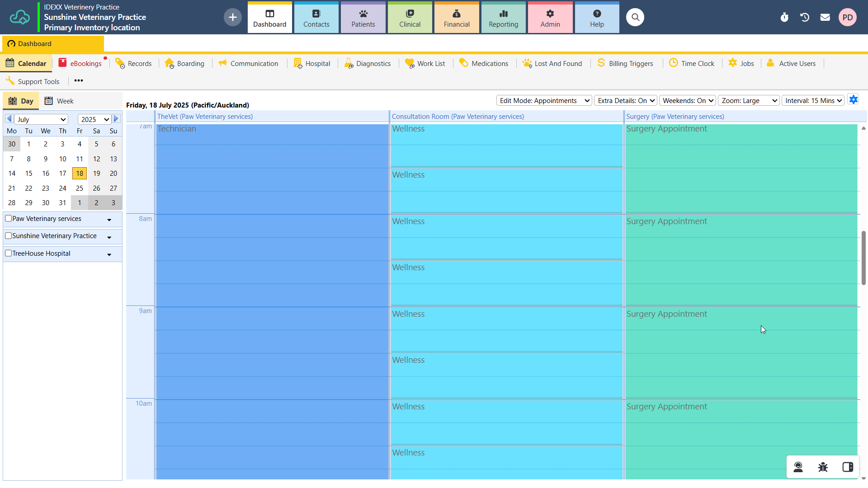Open the Financial main tab
Viewport: 868px width, 488px height.
point(457,18)
